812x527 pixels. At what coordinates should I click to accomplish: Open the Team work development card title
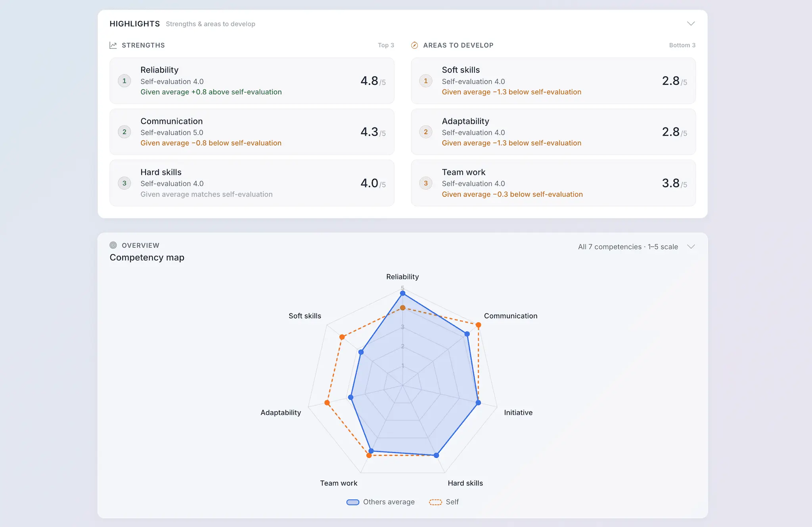click(x=463, y=172)
